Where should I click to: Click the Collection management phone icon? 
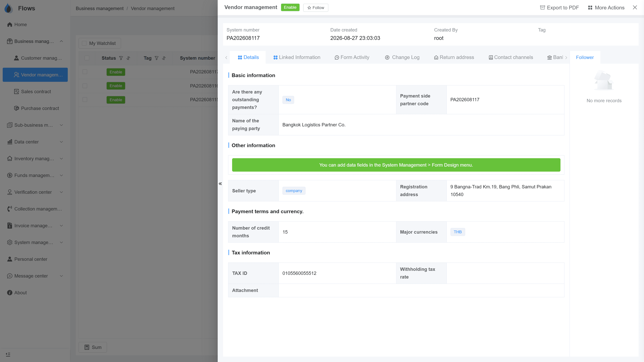click(10, 209)
